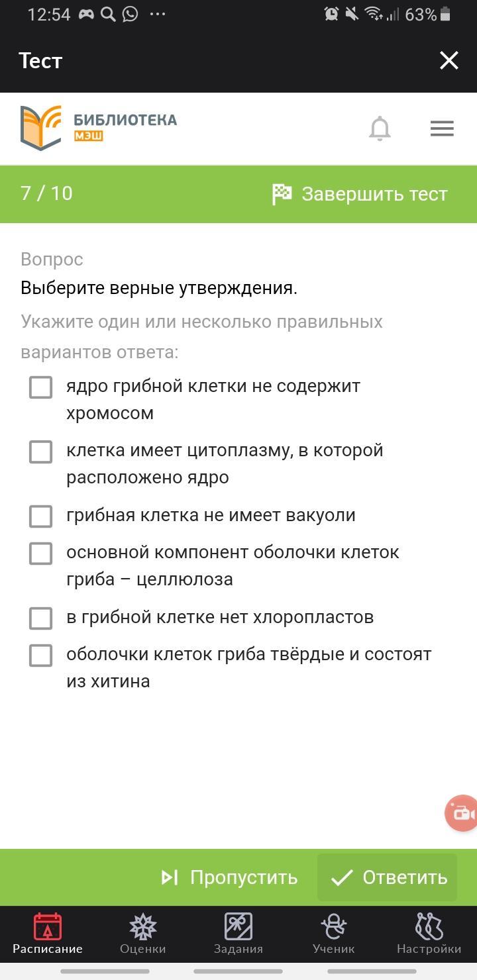Switch to the Оценки tab

(x=143, y=934)
